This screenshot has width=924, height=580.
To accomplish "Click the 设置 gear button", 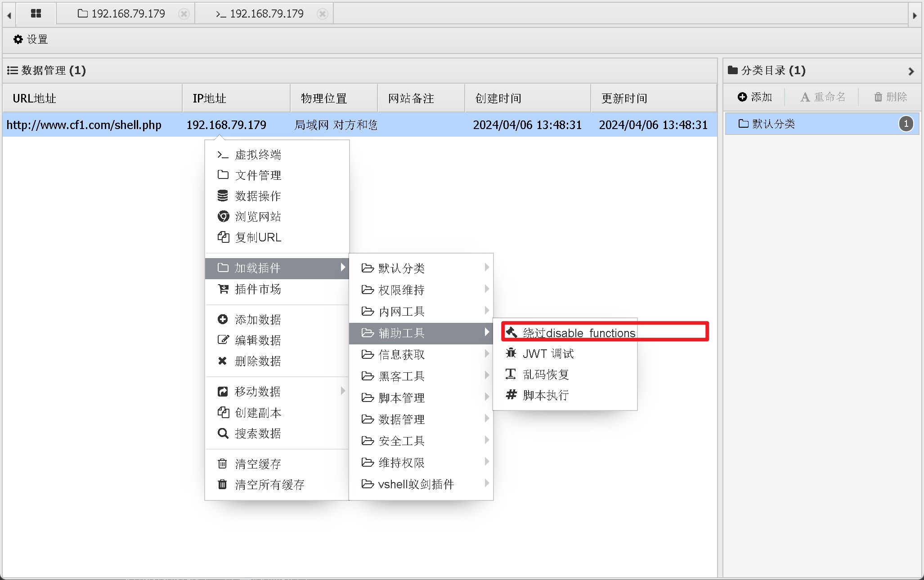I will pyautogui.click(x=31, y=40).
